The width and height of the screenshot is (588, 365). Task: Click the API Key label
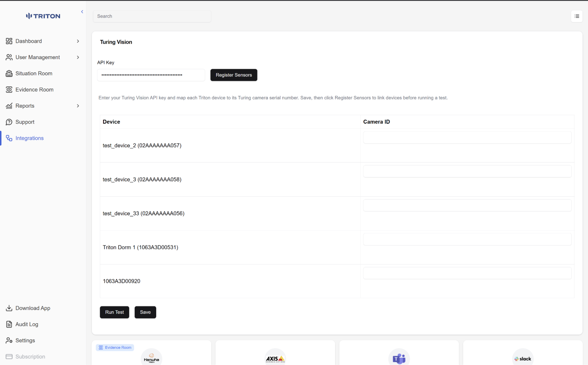click(x=106, y=62)
